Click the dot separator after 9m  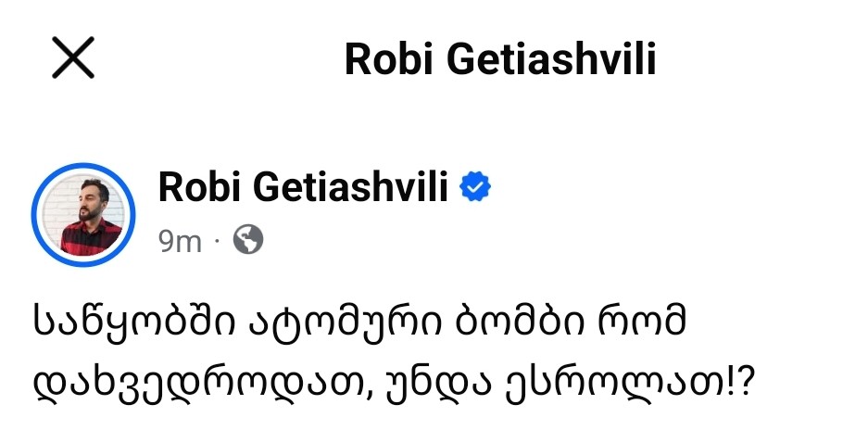click(x=217, y=242)
